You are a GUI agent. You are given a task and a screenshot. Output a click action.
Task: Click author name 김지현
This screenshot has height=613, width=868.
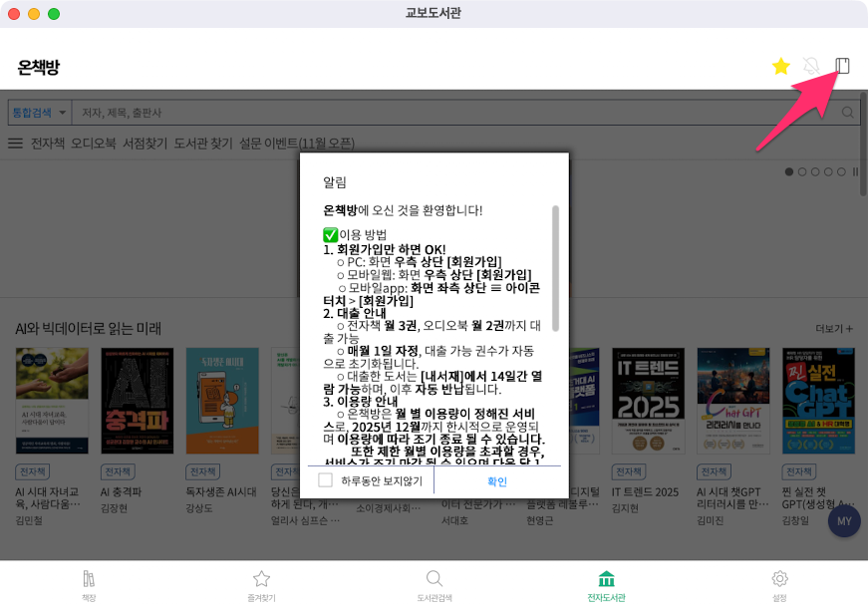(x=625, y=507)
